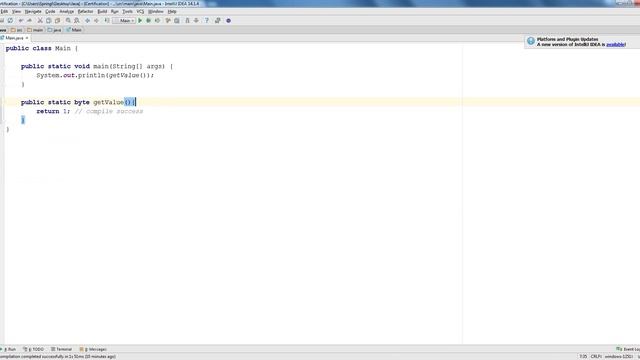Screen dimensions: 640x360
Task: Click the Redo arrow icon
Action: point(29,20)
